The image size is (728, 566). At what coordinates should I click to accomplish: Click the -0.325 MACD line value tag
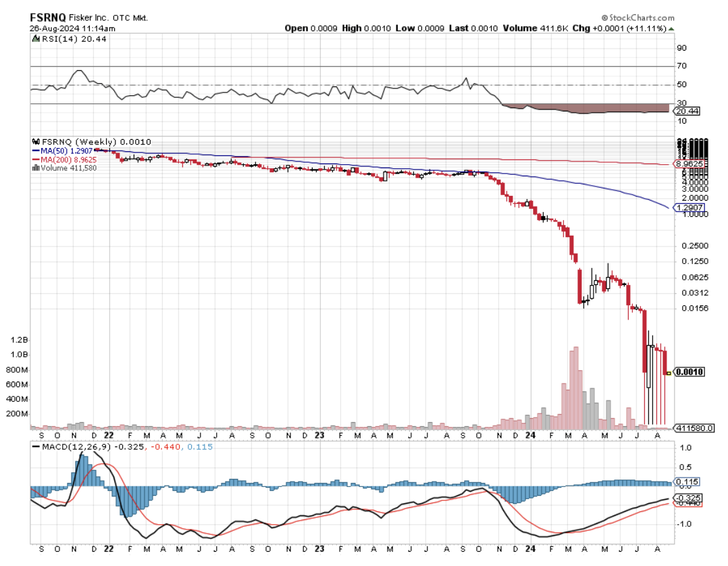click(687, 498)
